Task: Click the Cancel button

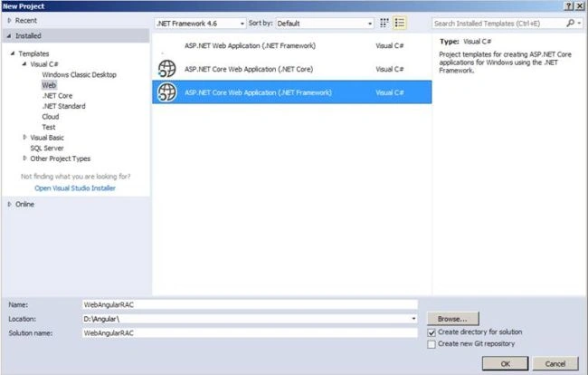Action: (555, 364)
